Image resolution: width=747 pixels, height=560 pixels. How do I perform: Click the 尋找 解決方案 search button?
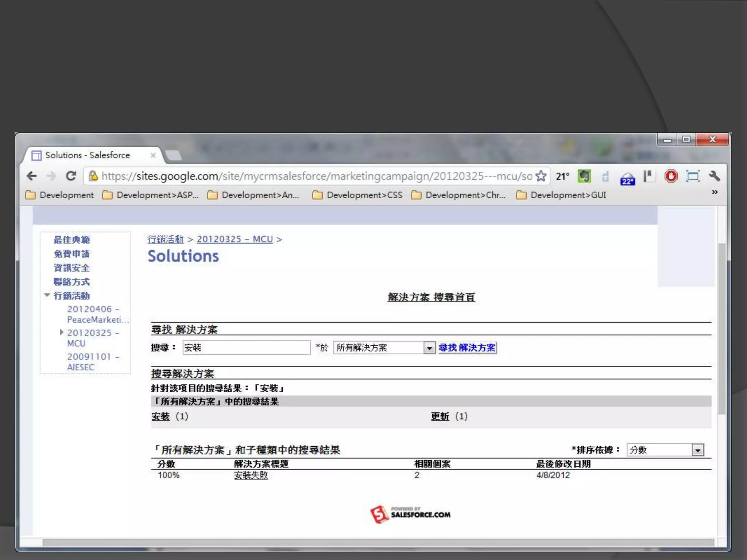(x=467, y=348)
